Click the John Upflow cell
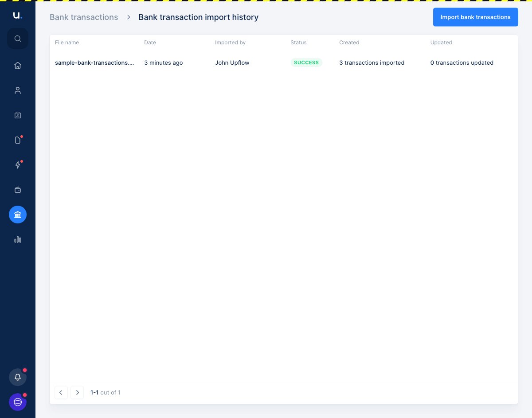Viewport: 532px width, 418px height. [232, 63]
